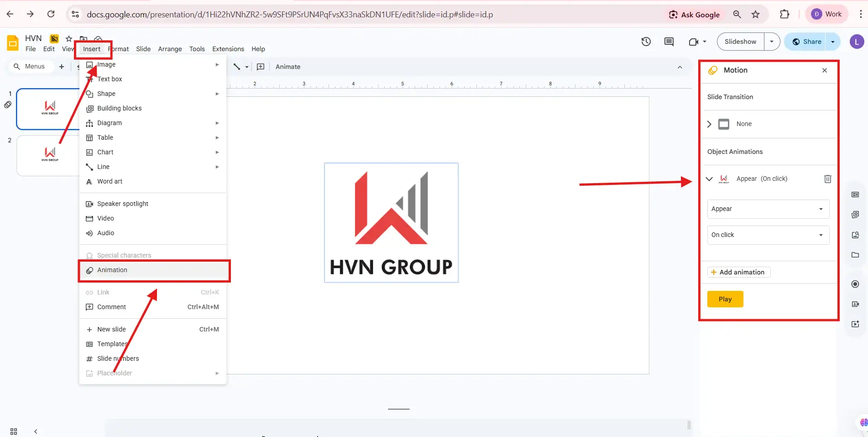Open the Appear animation type dropdown
This screenshot has height=437, width=868.
pyautogui.click(x=768, y=209)
